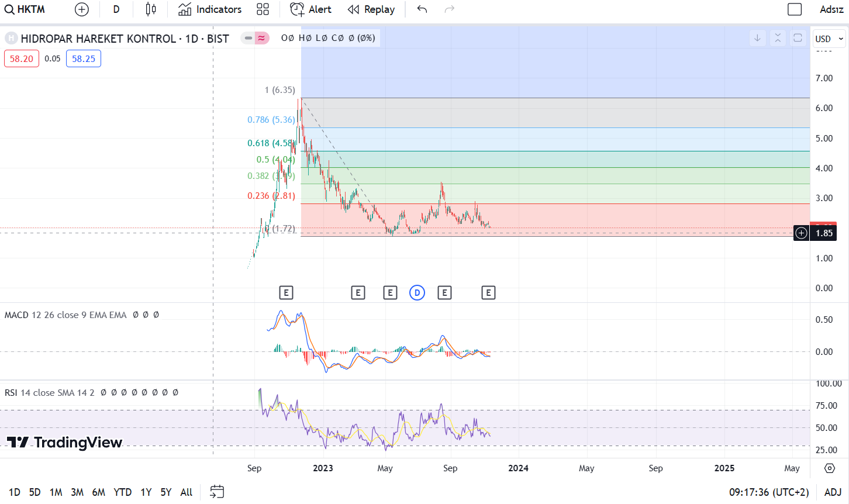Open candlestick chart style selector
The image size is (849, 504).
pyautogui.click(x=151, y=9)
